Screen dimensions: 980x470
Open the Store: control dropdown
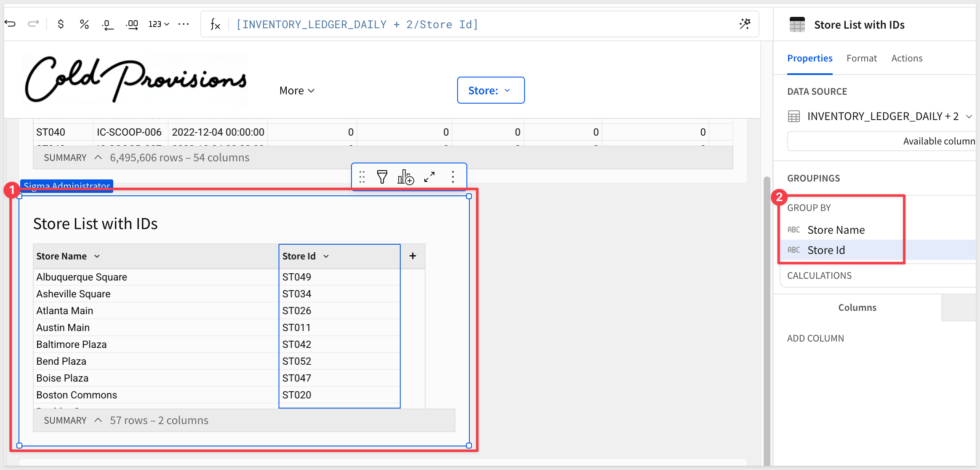click(490, 90)
